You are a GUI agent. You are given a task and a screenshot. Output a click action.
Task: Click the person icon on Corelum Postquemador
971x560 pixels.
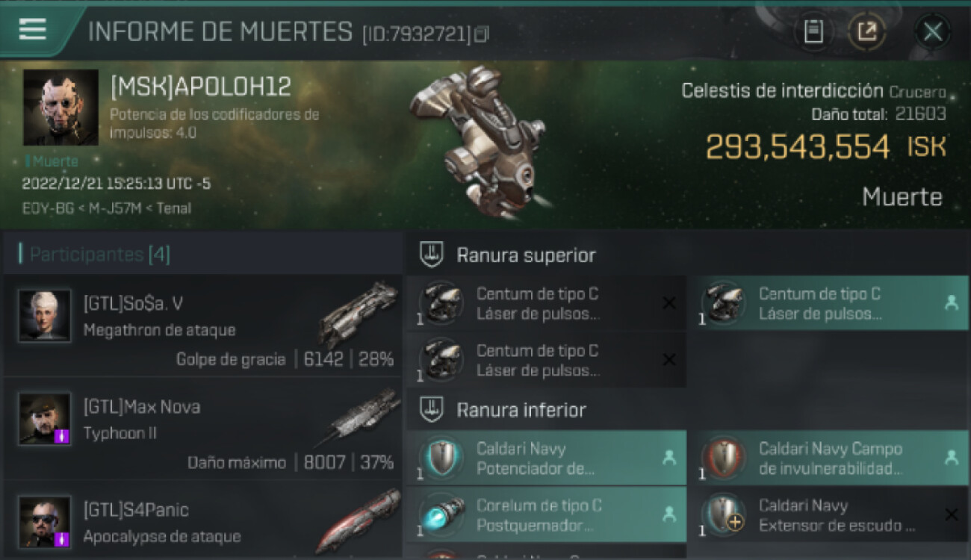pyautogui.click(x=668, y=514)
